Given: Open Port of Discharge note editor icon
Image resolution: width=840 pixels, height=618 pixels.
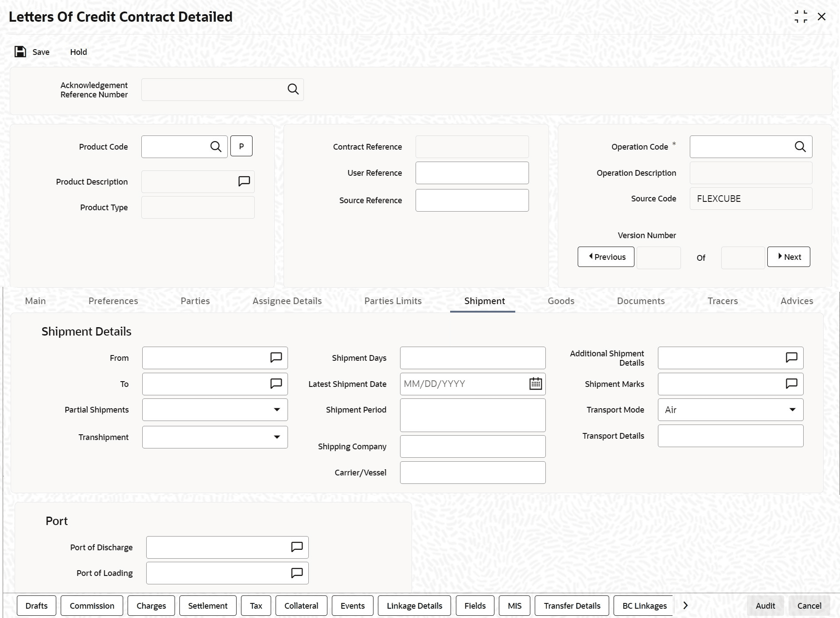Looking at the screenshot, I should [x=297, y=547].
